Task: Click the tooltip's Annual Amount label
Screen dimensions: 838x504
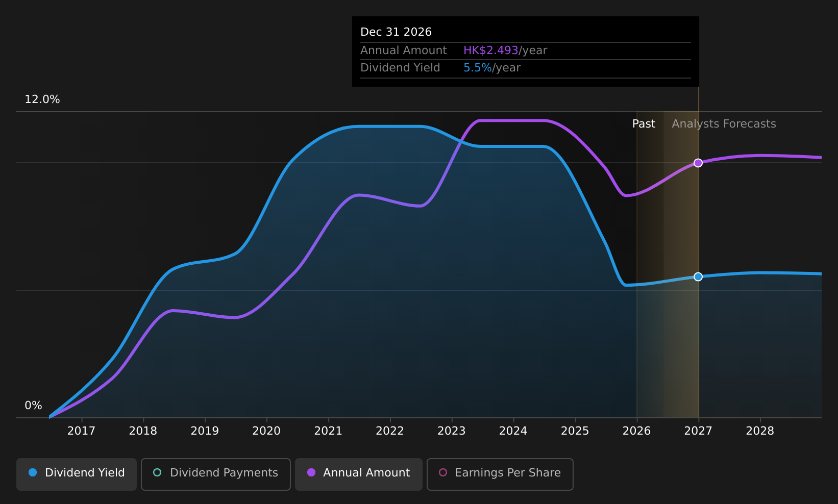Action: coord(404,51)
